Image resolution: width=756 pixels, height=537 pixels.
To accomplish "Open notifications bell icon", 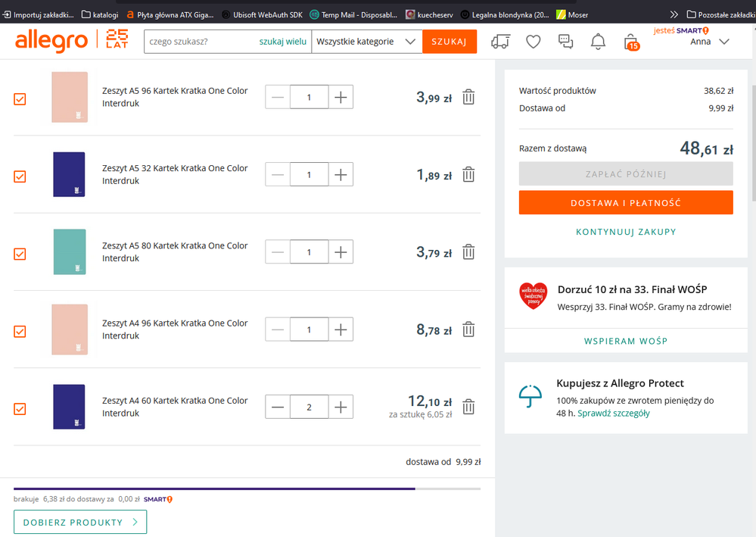I will click(598, 42).
